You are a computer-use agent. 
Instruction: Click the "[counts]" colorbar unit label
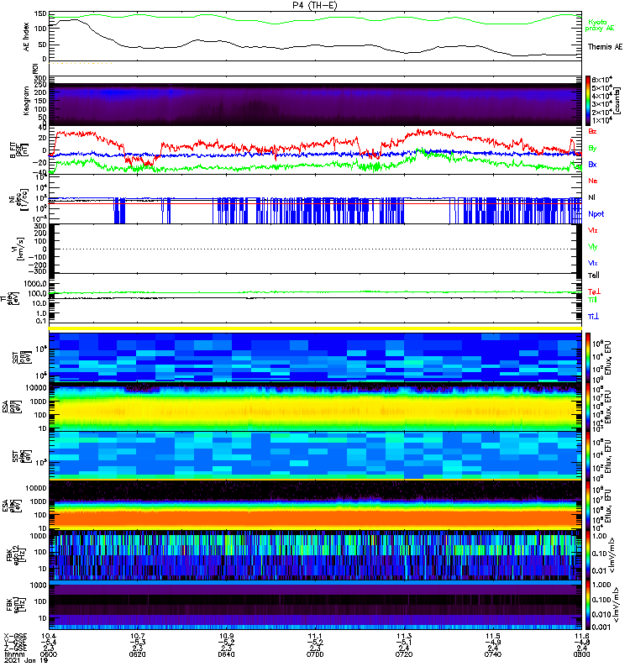pos(617,101)
